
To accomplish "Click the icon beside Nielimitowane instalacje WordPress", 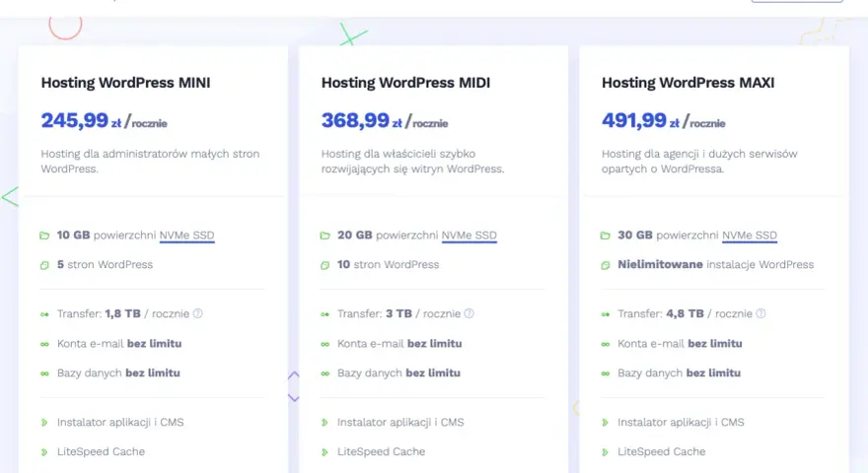I will click(x=605, y=265).
